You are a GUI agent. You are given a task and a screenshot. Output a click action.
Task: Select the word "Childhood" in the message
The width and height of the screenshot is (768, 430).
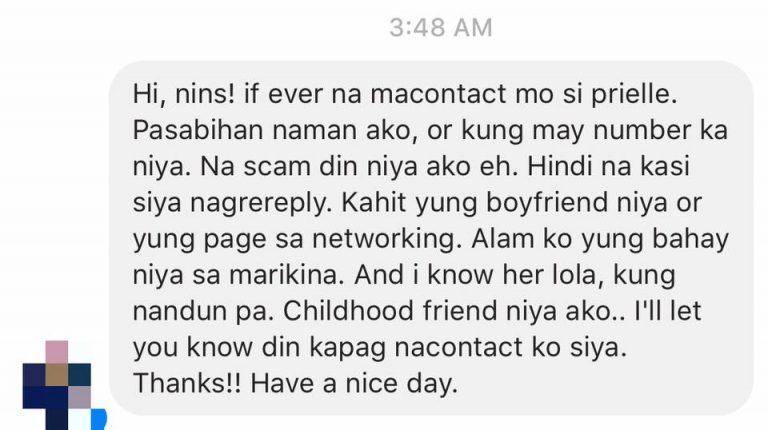pos(348,311)
